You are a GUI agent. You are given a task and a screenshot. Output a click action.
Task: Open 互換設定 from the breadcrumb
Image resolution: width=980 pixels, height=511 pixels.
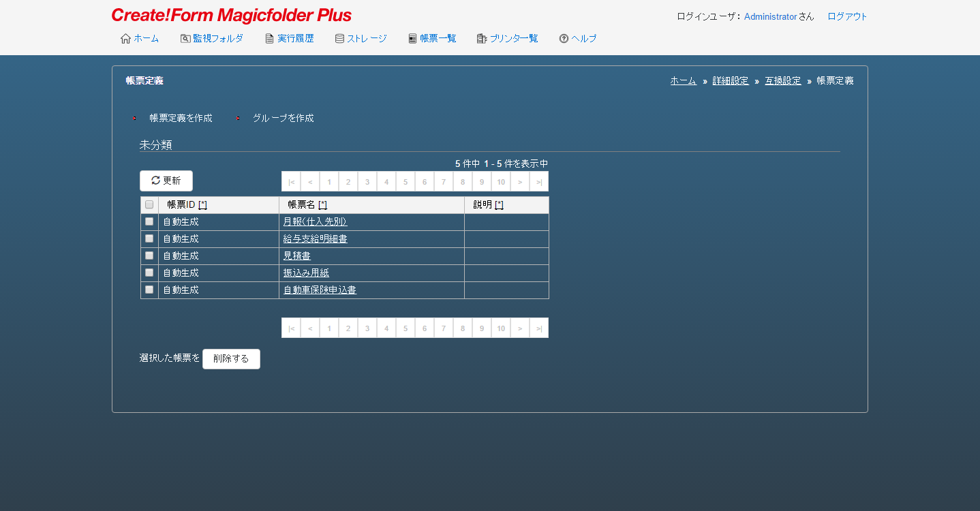click(782, 80)
